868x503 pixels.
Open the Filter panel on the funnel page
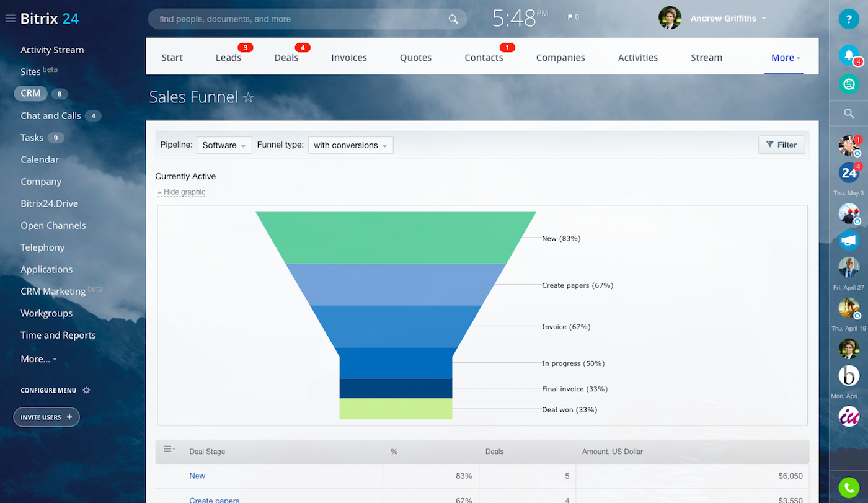(x=781, y=145)
